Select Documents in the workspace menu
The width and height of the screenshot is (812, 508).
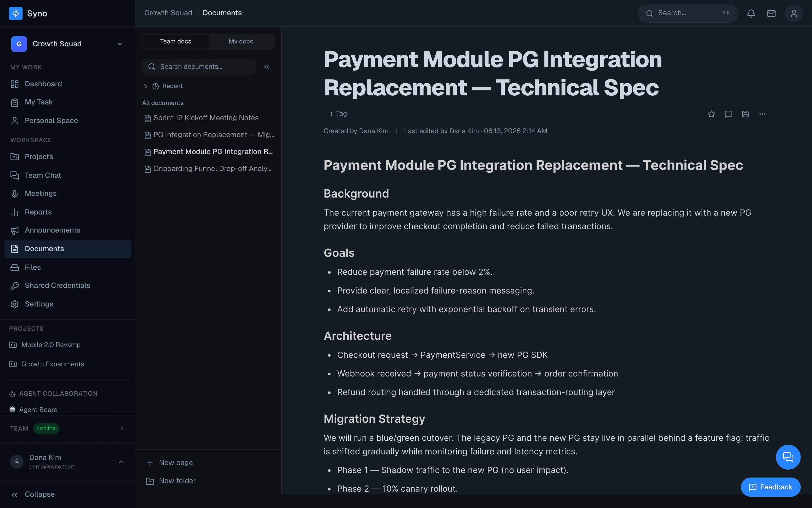67,249
